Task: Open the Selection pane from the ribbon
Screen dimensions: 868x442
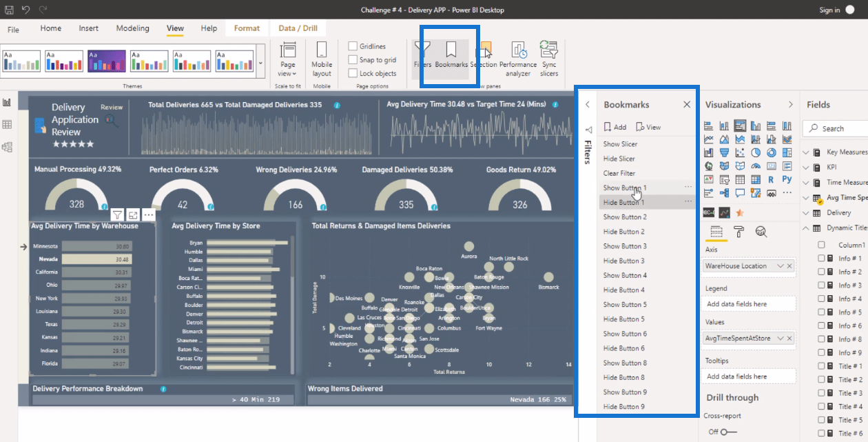Action: click(x=484, y=54)
